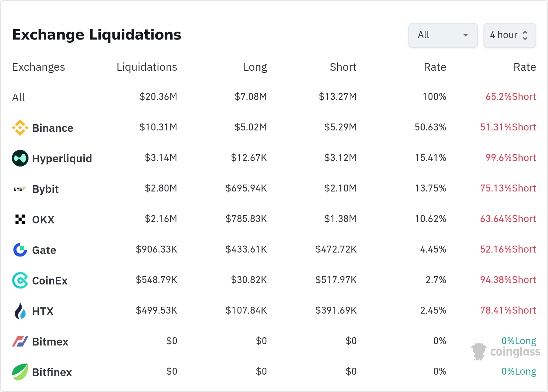Sort by the Liquidations column header
This screenshot has height=392, width=548.
[x=147, y=67]
